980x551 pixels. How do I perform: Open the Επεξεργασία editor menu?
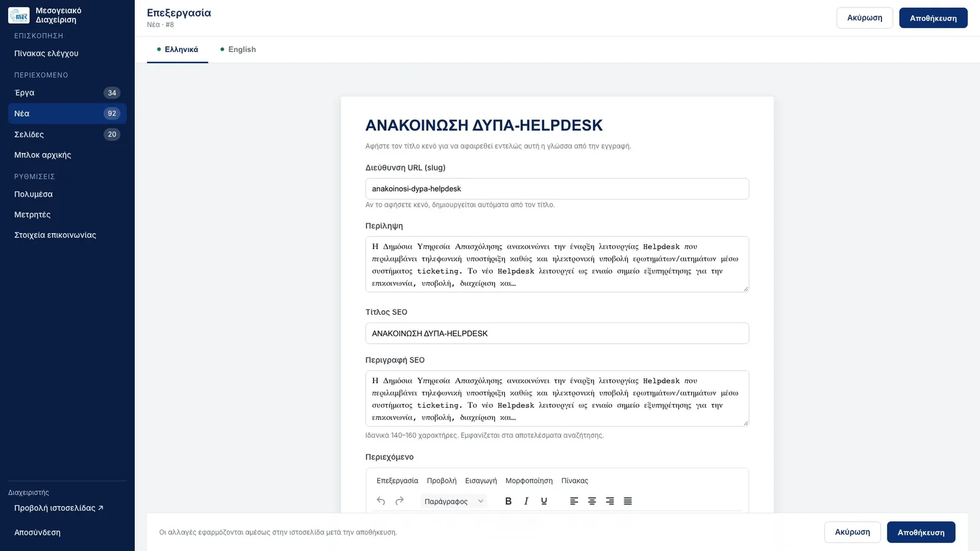(398, 481)
